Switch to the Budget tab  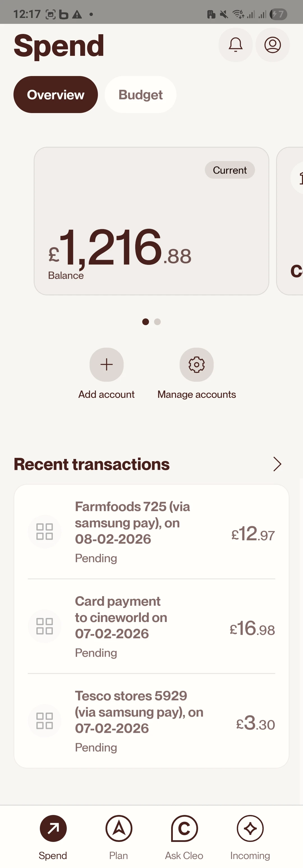tap(141, 95)
